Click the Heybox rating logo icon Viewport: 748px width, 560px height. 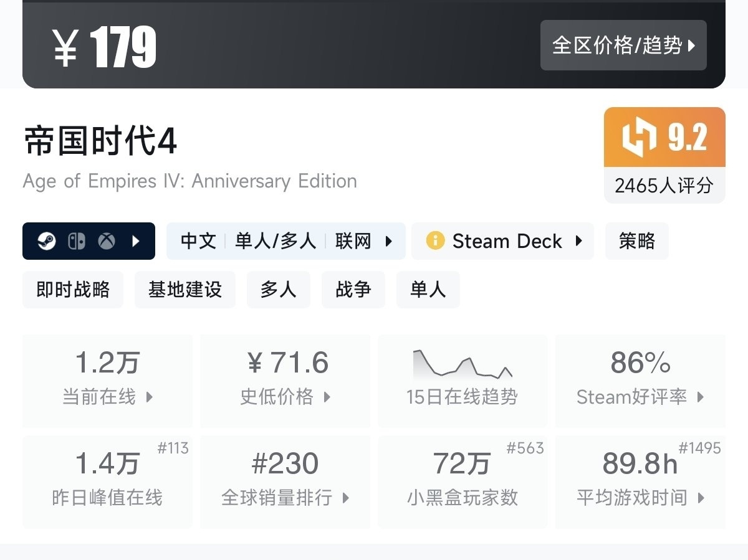[640, 138]
